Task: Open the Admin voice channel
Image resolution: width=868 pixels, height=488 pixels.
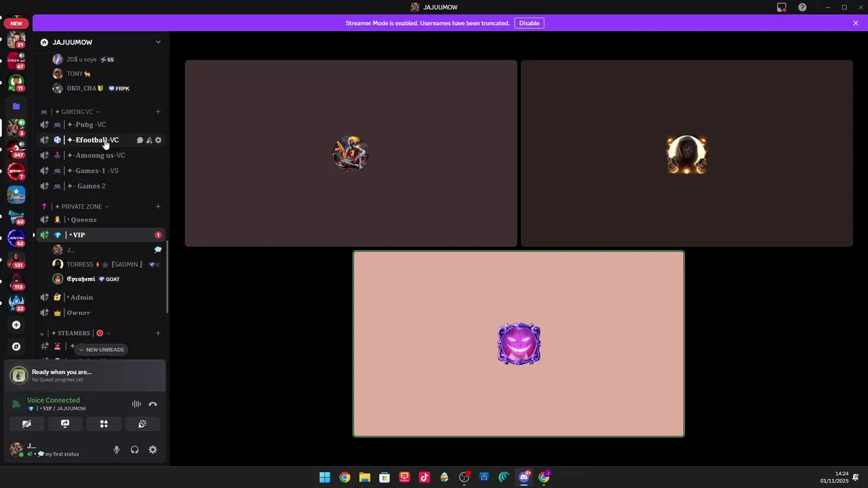Action: click(101, 298)
